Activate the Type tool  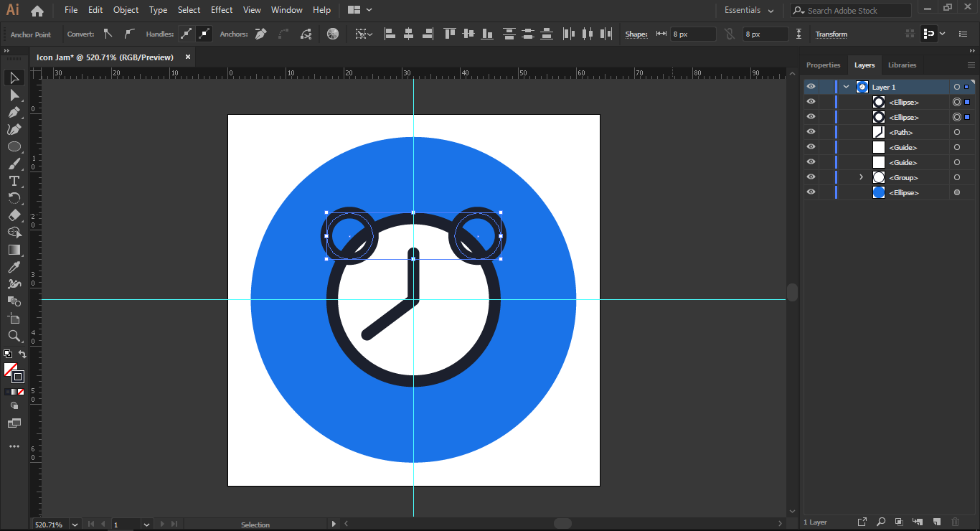(14, 181)
